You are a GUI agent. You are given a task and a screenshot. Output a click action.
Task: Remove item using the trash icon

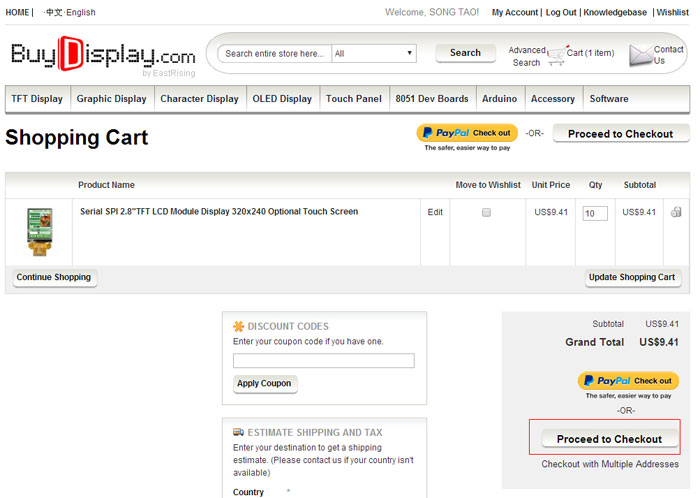click(x=676, y=212)
